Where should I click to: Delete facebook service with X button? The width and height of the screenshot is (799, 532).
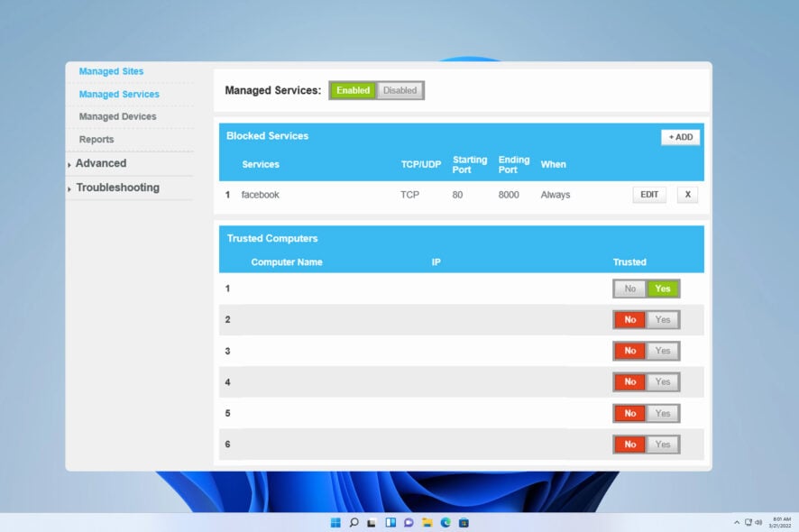point(687,195)
